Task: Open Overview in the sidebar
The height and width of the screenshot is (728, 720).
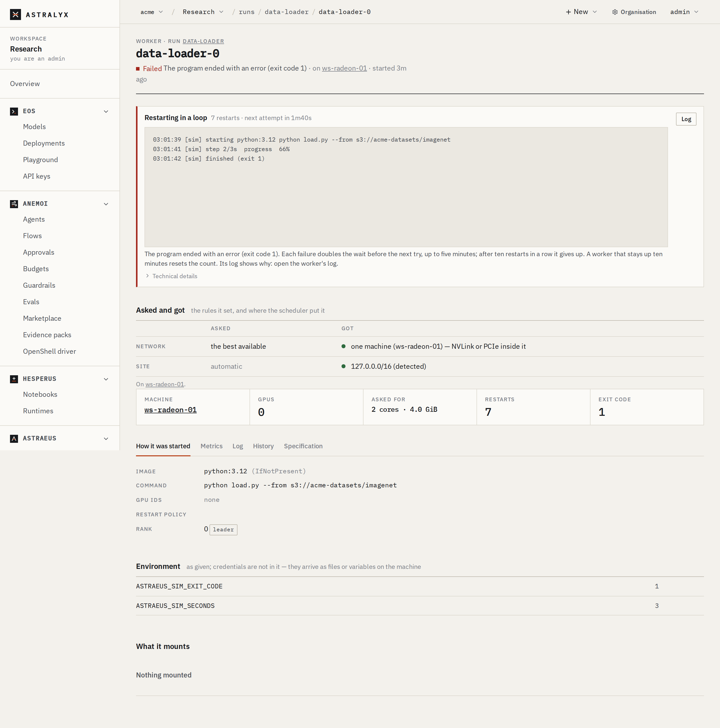Action: [x=25, y=84]
